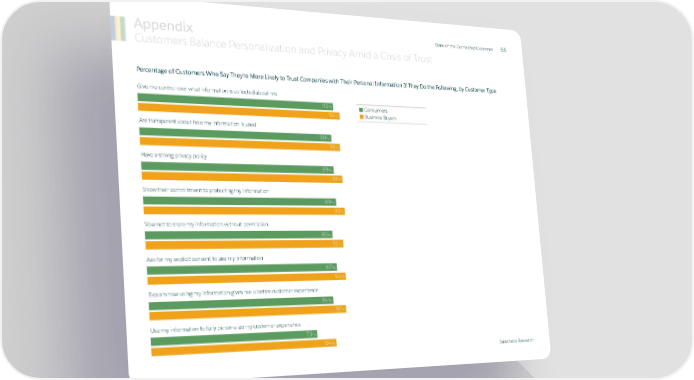Click the green bar under 'Give me control' label
This screenshot has height=380, width=694.
pyautogui.click(x=235, y=102)
